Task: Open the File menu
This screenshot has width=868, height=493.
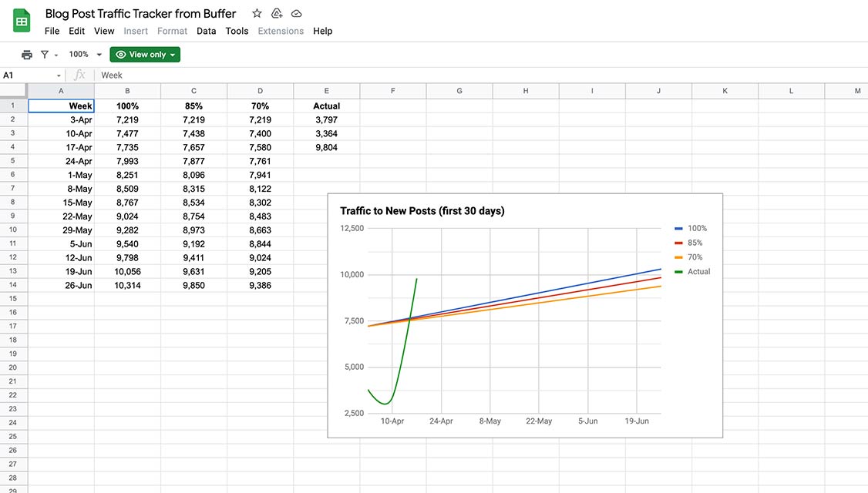Action: (x=52, y=31)
